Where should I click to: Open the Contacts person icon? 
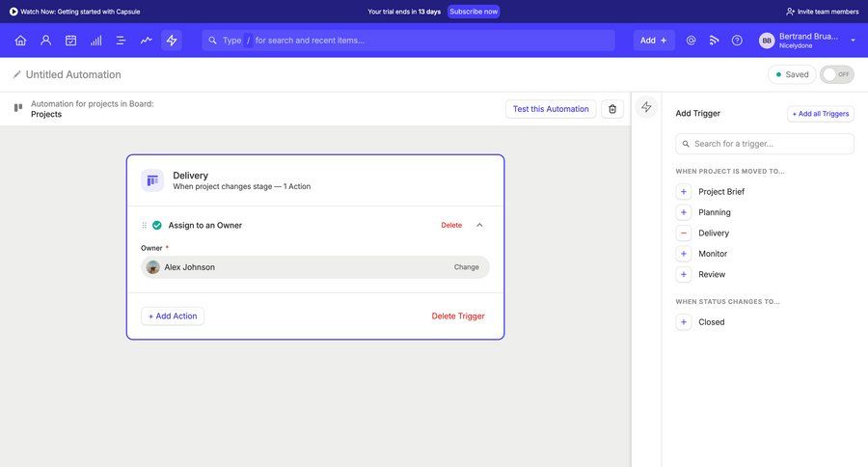[45, 41]
